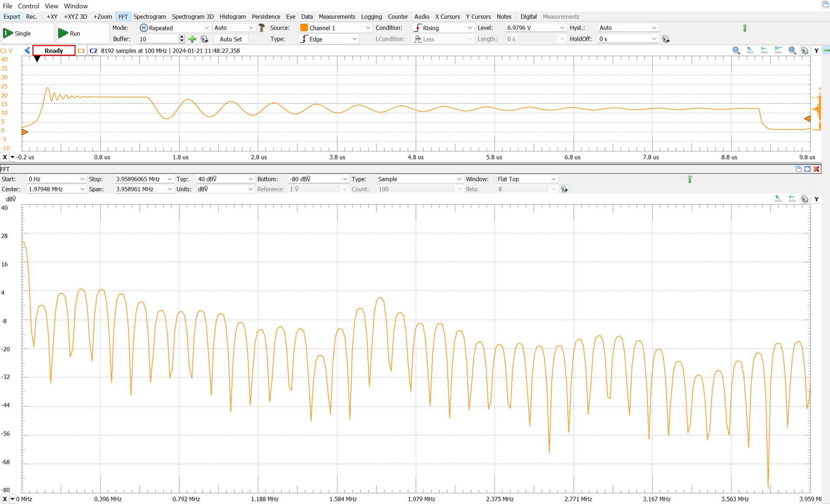Click the orange Channel 1 zero-level marker on the left axis
This screenshot has height=504, width=830.
point(25,131)
